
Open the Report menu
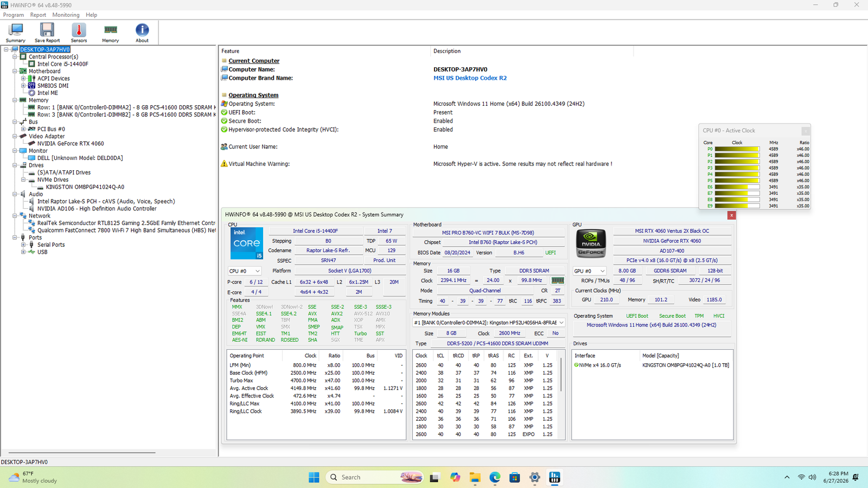click(x=38, y=15)
